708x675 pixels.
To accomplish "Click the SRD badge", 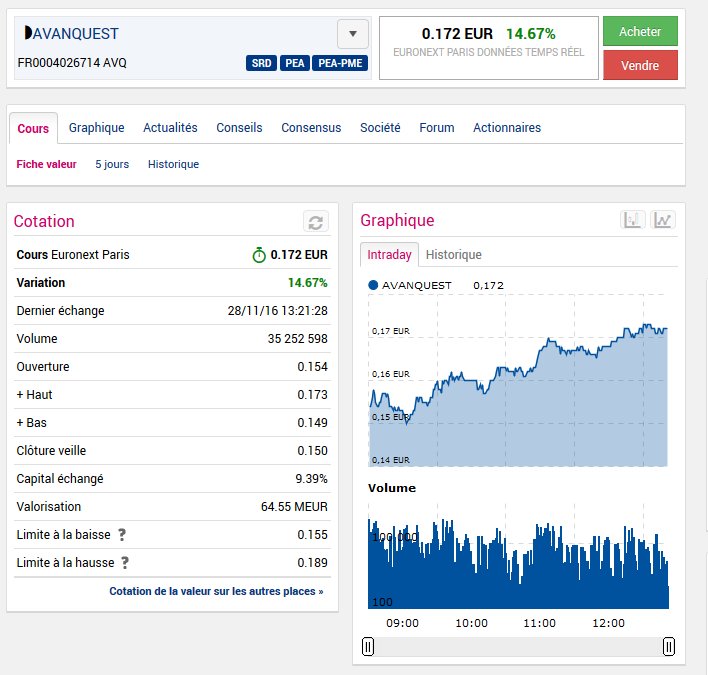I will point(261,63).
